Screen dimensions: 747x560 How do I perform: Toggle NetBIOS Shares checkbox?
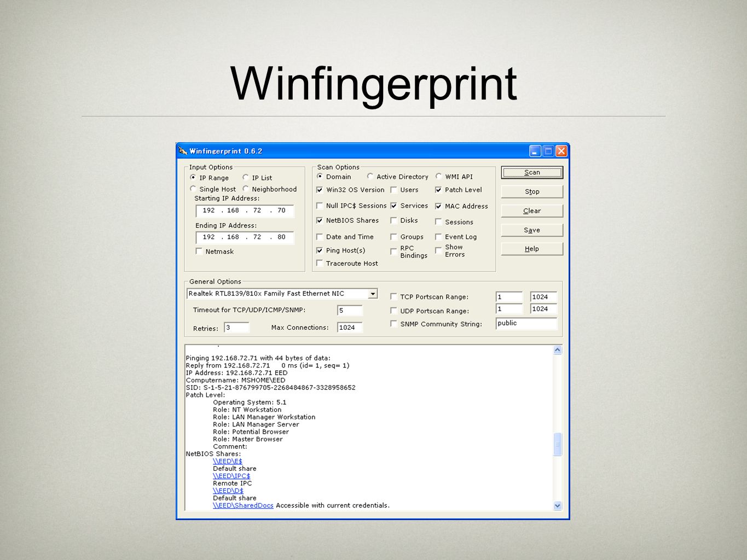320,220
